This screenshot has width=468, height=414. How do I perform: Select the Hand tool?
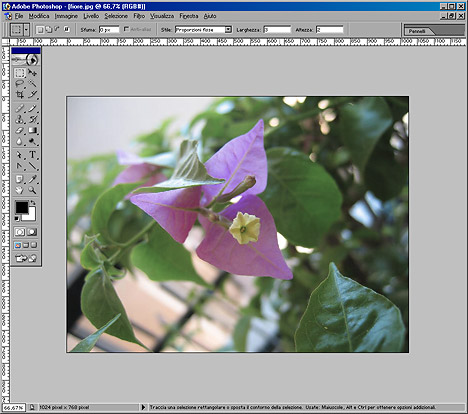[x=20, y=190]
